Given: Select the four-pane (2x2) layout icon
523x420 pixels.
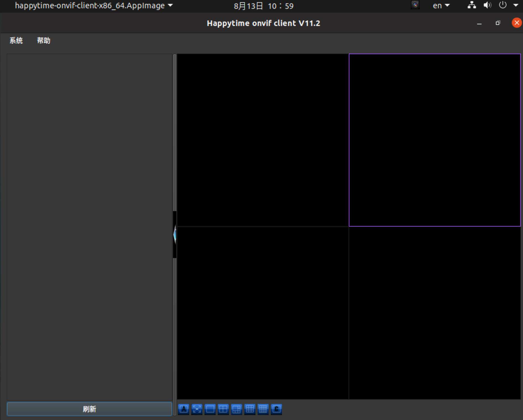Looking at the screenshot, I should [x=223, y=409].
